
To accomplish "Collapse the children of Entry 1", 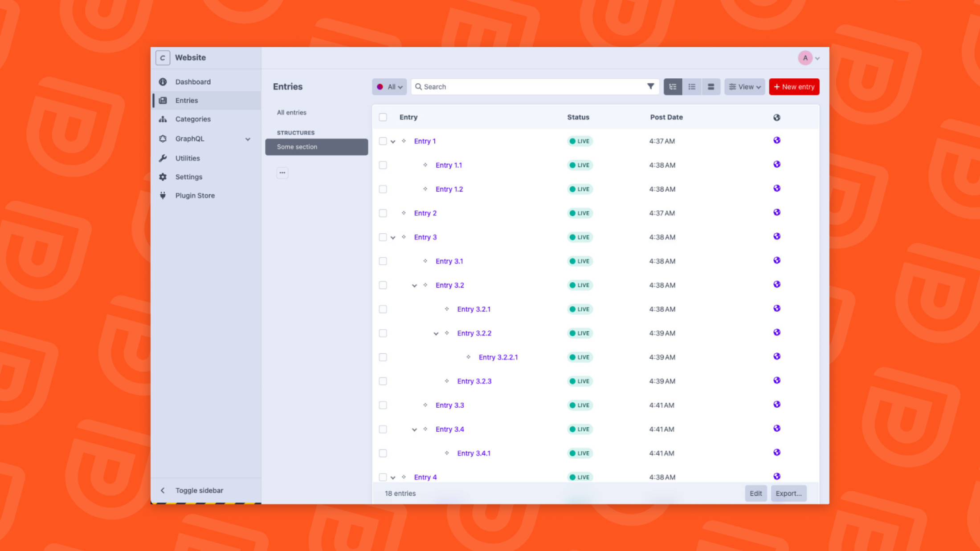I will click(x=393, y=142).
